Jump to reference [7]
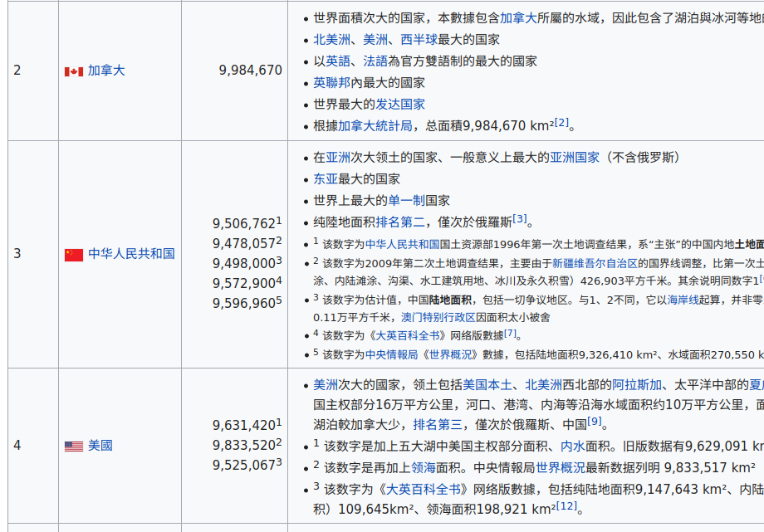Viewport: 764px width, 532px height. (510, 334)
